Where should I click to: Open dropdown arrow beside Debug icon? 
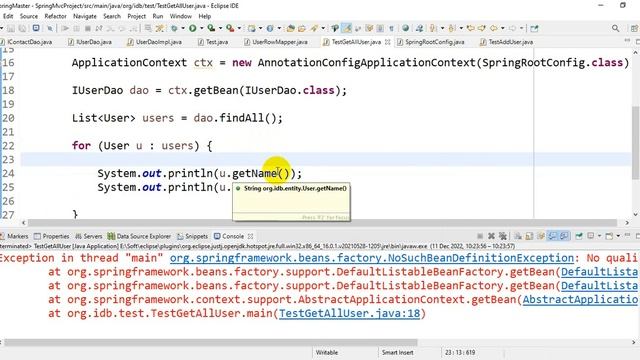183,28
